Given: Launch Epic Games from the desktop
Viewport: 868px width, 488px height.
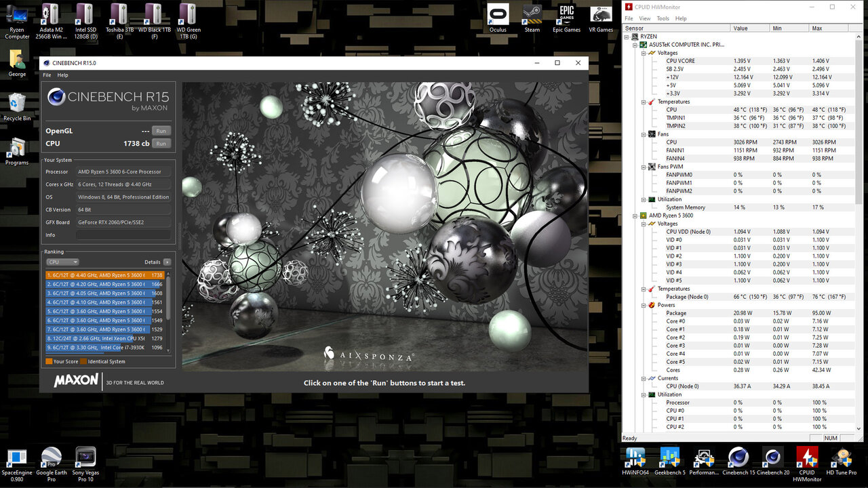Looking at the screenshot, I should pyautogui.click(x=566, y=19).
